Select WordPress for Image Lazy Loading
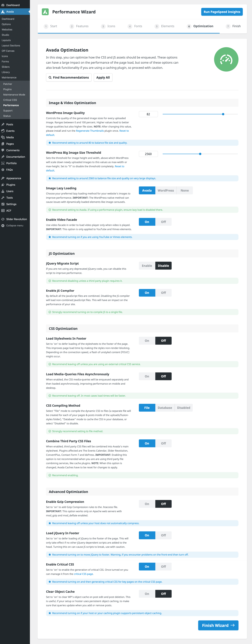The height and width of the screenshot is (644, 252). (166, 191)
